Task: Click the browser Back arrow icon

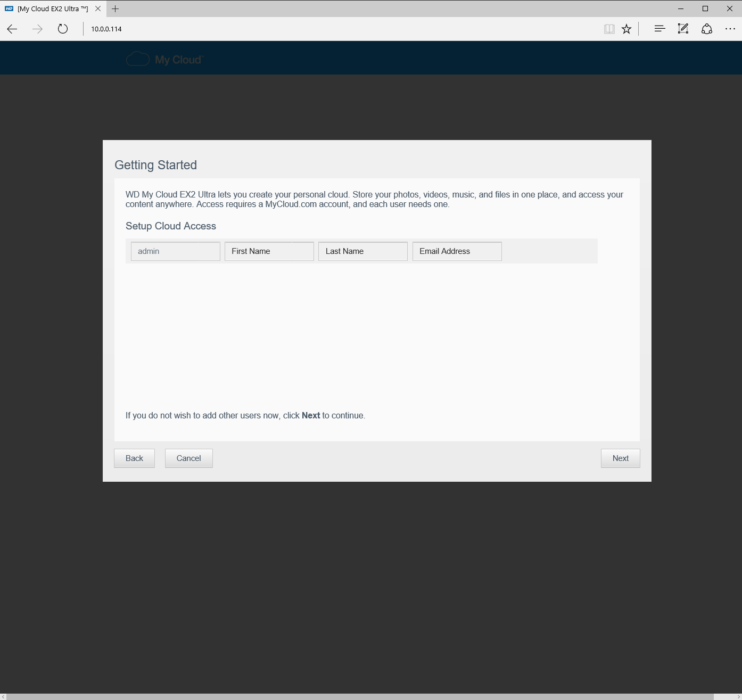Action: (12, 29)
